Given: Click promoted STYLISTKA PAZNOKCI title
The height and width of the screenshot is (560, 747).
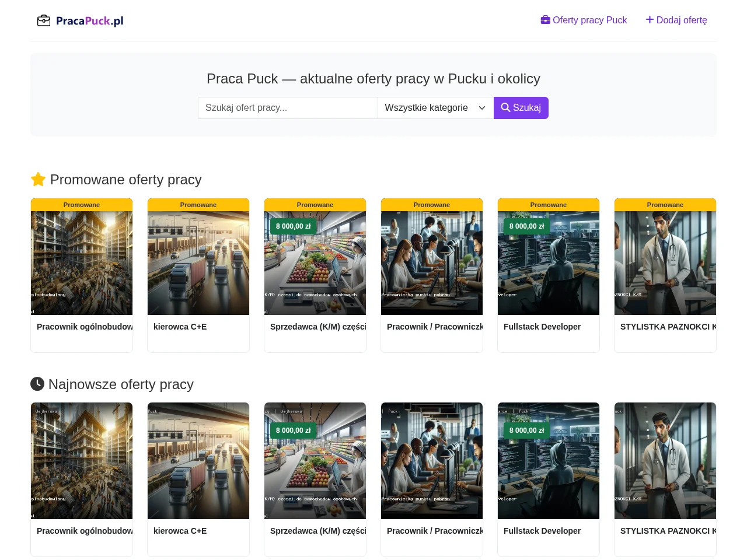Looking at the screenshot, I should coord(668,327).
